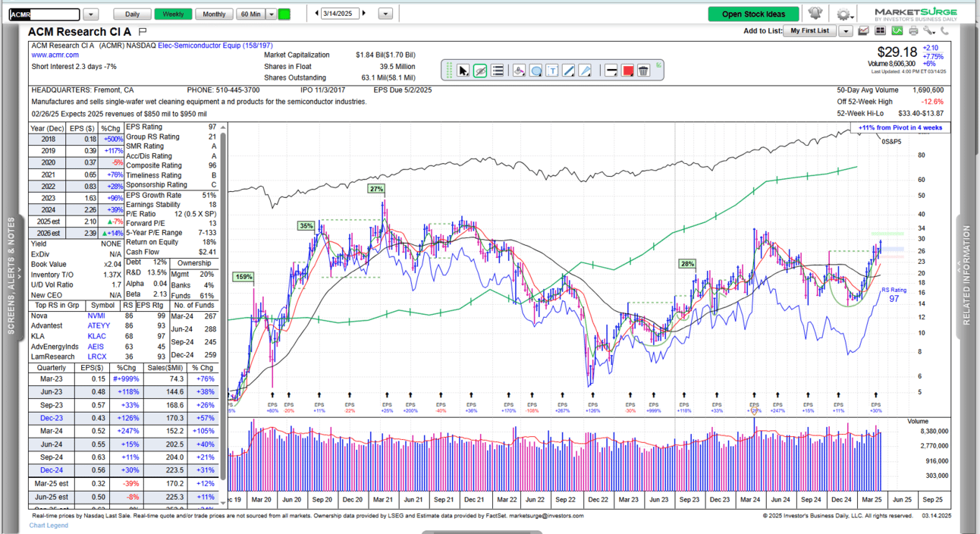
Task: Click the RS Rating 97 chart label
Action: 894,295
